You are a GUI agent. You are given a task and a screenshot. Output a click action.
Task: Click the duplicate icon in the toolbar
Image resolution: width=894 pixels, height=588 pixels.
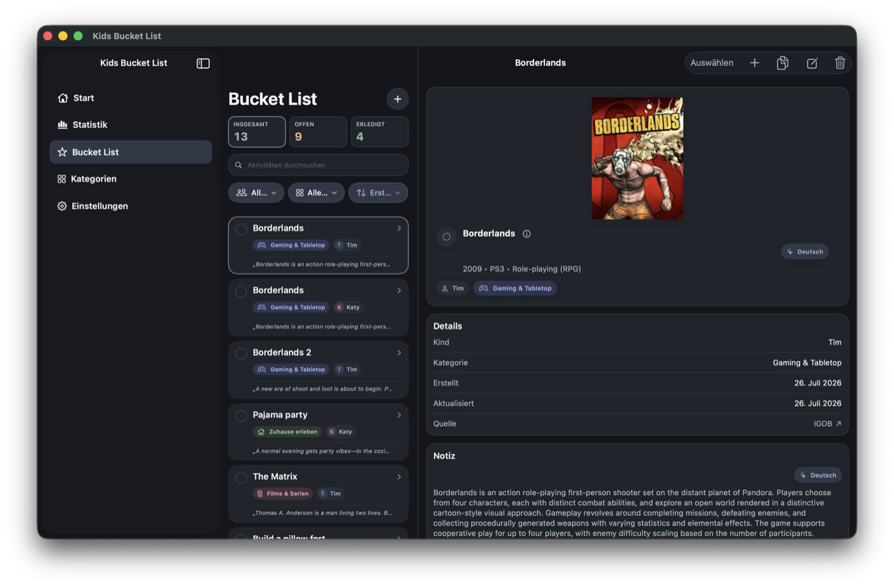(x=783, y=63)
